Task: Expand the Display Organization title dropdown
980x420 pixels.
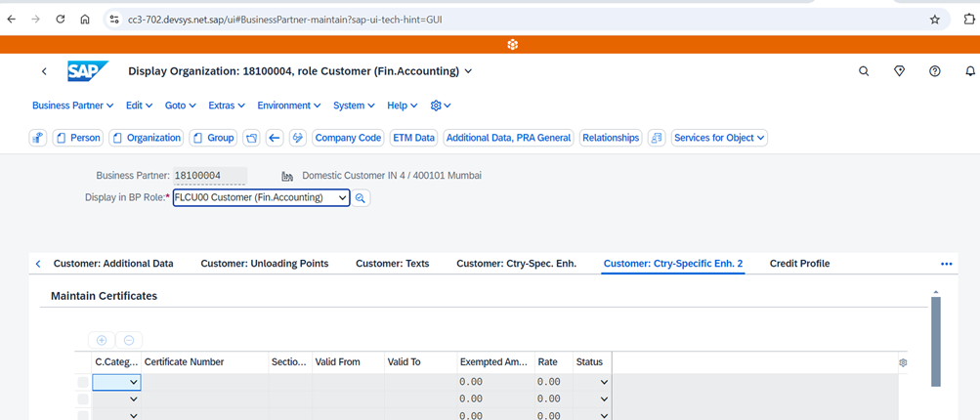Action: 468,71
